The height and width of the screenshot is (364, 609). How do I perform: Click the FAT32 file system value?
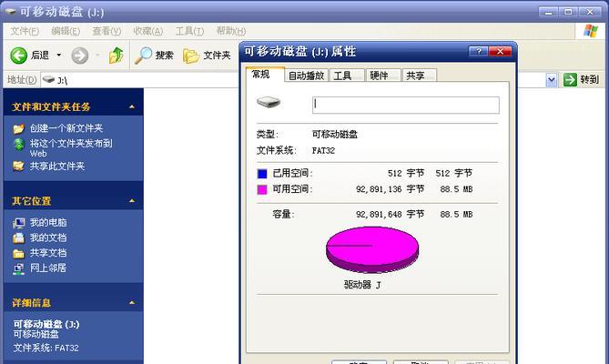(323, 150)
